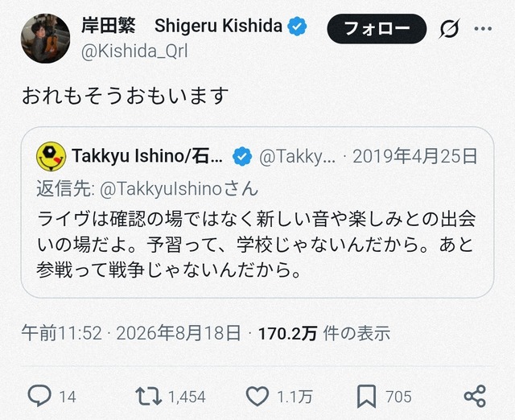Click Takkyu Ishino's smiley avatar

[x=51, y=156]
